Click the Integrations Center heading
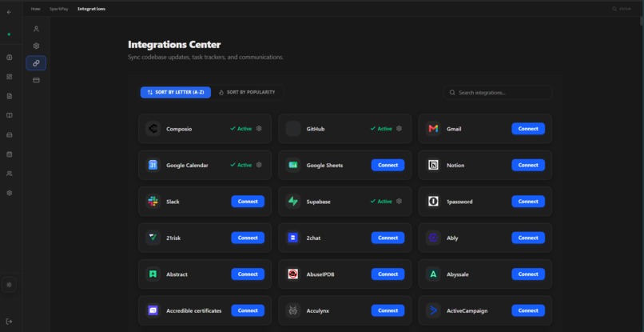The image size is (644, 332). click(174, 45)
